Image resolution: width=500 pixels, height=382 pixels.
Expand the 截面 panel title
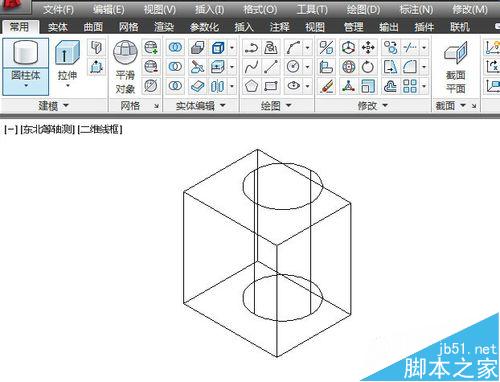tap(450, 106)
